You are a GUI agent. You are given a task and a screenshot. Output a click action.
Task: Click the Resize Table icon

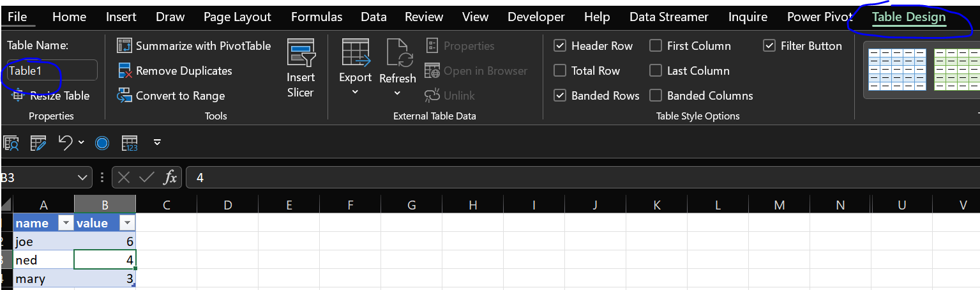click(x=18, y=96)
